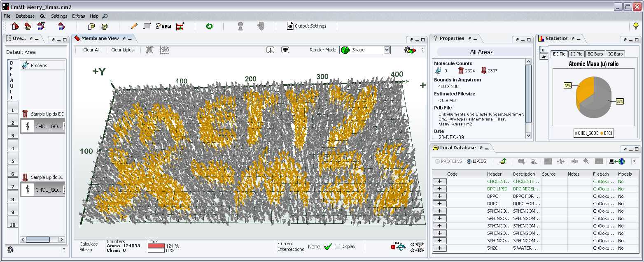Create a new membrane with the NEW icon
This screenshot has width=644, height=262.
tap(162, 26)
